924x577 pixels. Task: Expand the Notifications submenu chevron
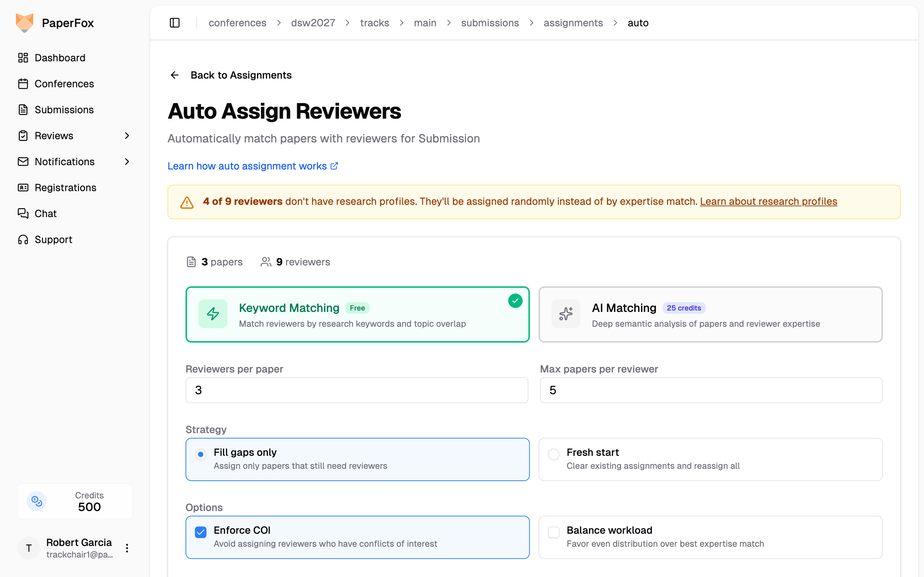pyautogui.click(x=127, y=162)
